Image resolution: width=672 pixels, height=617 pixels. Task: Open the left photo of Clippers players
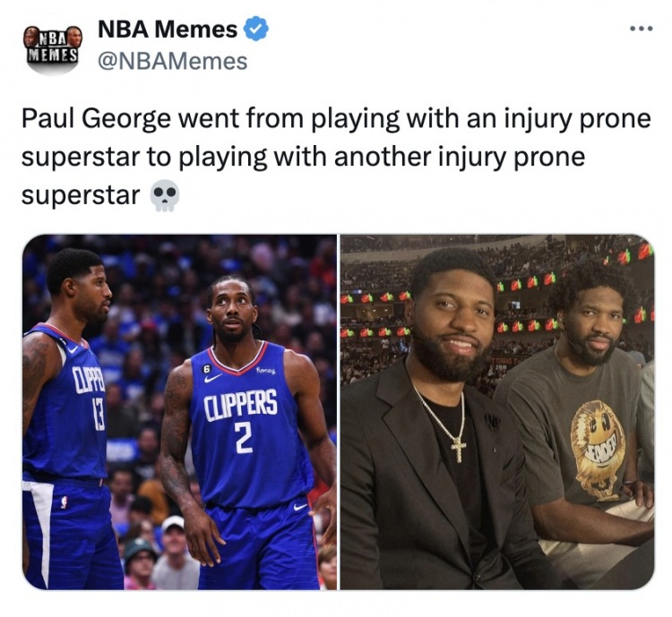(179, 412)
